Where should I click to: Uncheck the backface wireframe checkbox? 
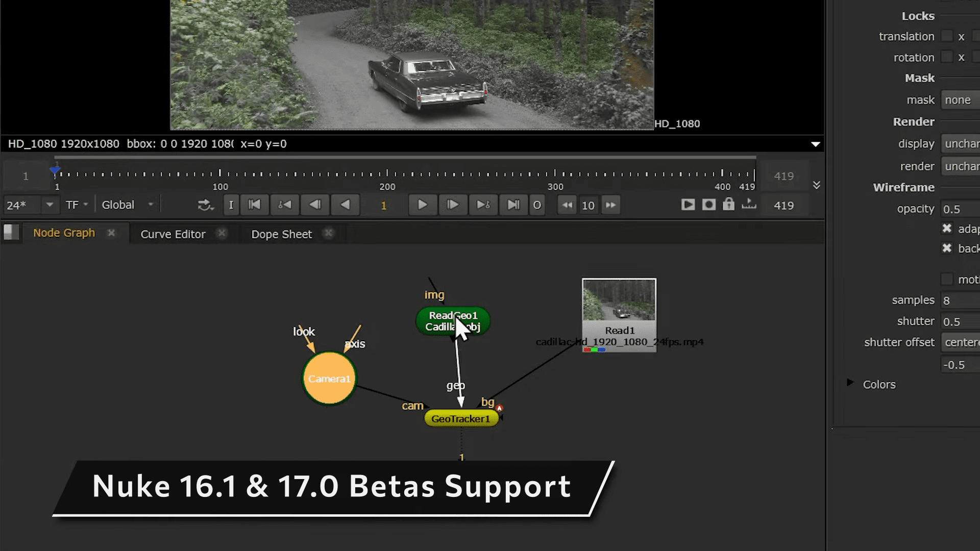pyautogui.click(x=947, y=248)
